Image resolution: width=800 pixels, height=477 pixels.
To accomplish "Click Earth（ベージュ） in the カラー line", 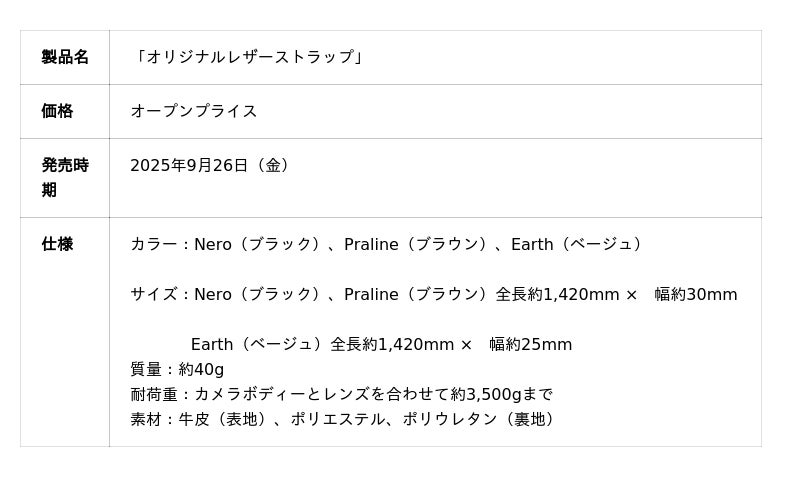I will (579, 244).
